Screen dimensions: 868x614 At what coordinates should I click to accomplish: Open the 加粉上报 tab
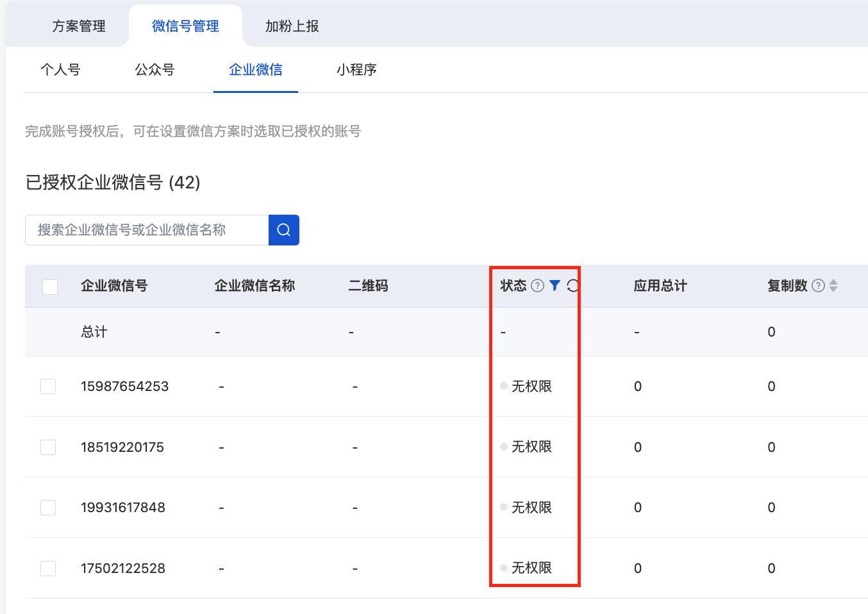point(292,26)
